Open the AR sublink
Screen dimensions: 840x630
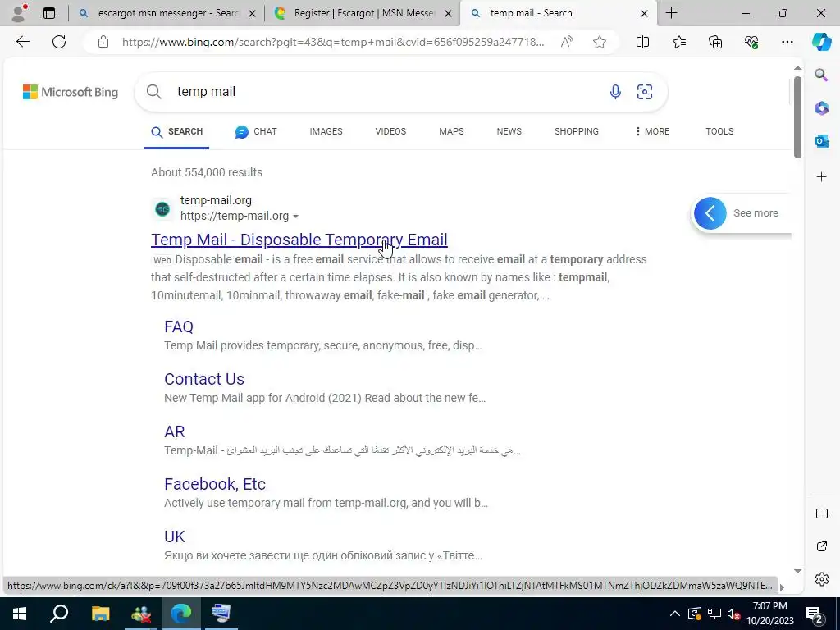pos(174,431)
